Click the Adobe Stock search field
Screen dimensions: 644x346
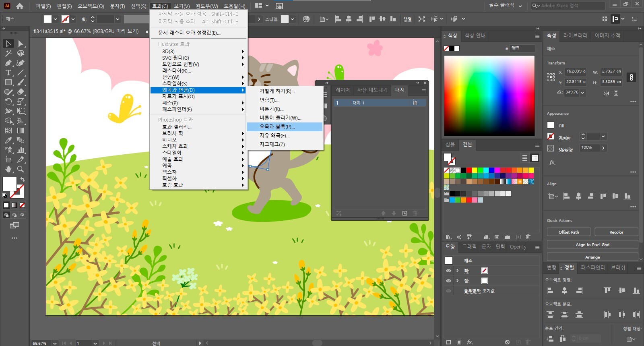tap(572, 6)
